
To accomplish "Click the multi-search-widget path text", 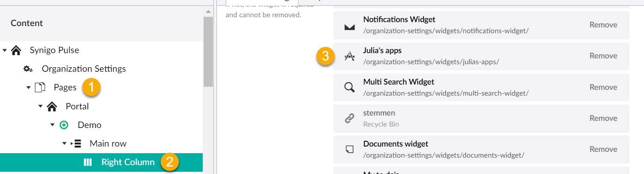I will coord(446,93).
